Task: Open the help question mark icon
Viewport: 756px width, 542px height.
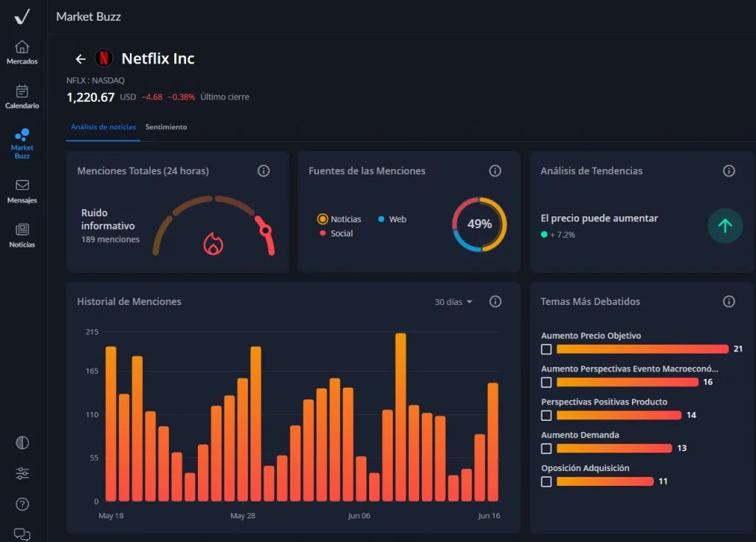Action: 22,504
